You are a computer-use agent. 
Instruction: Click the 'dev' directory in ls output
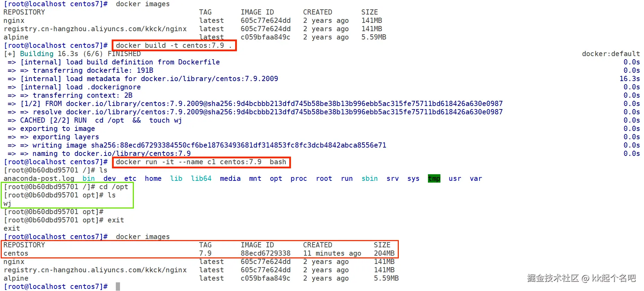[110, 178]
